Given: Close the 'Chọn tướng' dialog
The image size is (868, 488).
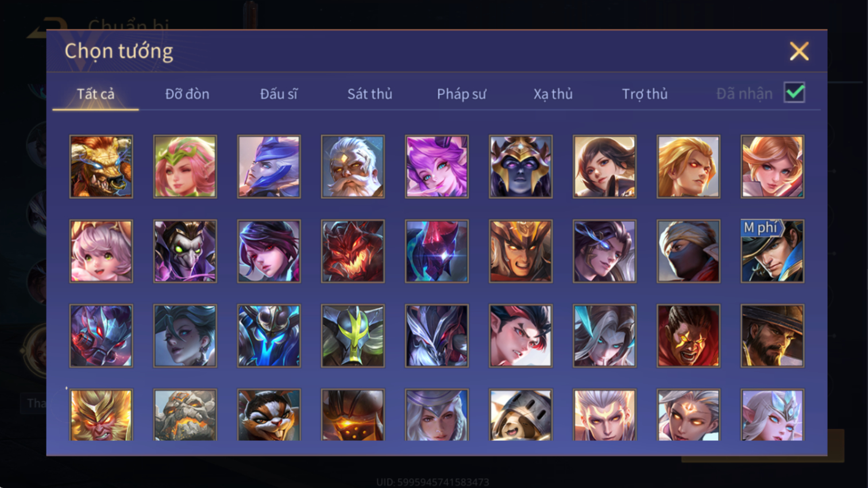Looking at the screenshot, I should pyautogui.click(x=798, y=51).
